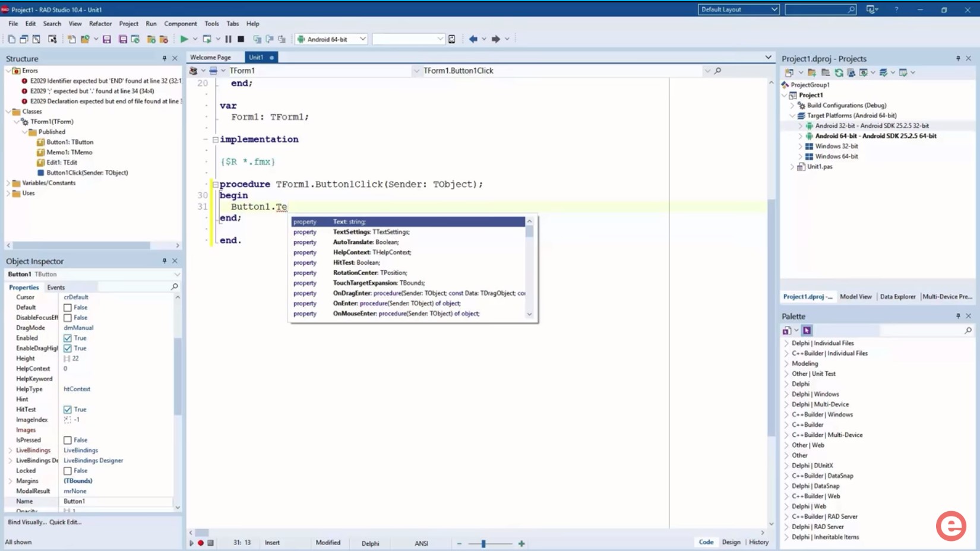Switch to the Welcome Page tab
The width and height of the screenshot is (980, 551).
212,57
